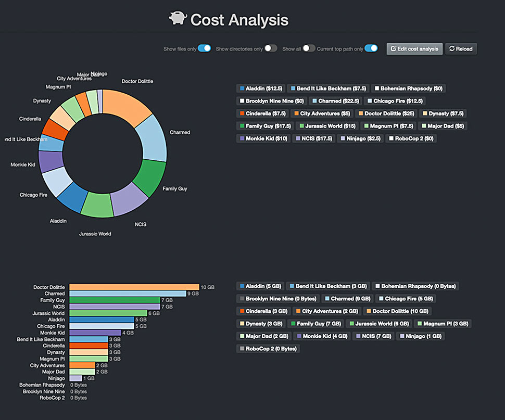The height and width of the screenshot is (420, 505).
Task: Click the Family Guy 7 GB bar
Action: click(x=115, y=300)
